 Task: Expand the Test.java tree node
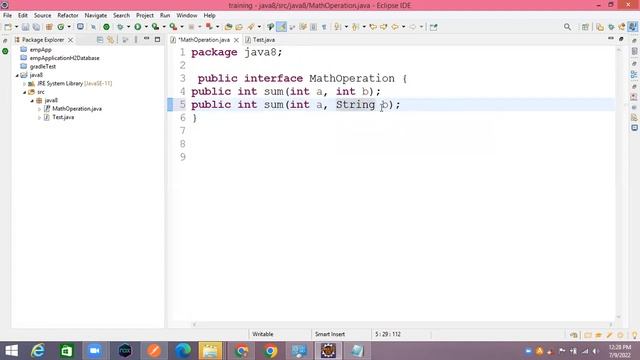pyautogui.click(x=39, y=118)
